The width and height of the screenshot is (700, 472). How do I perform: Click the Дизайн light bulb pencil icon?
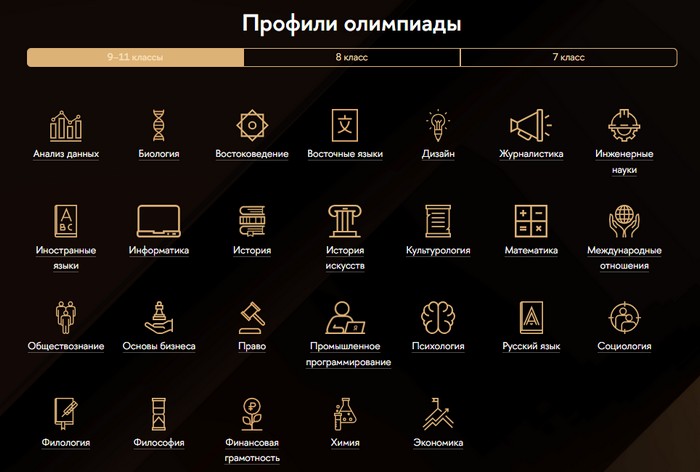[x=438, y=125]
